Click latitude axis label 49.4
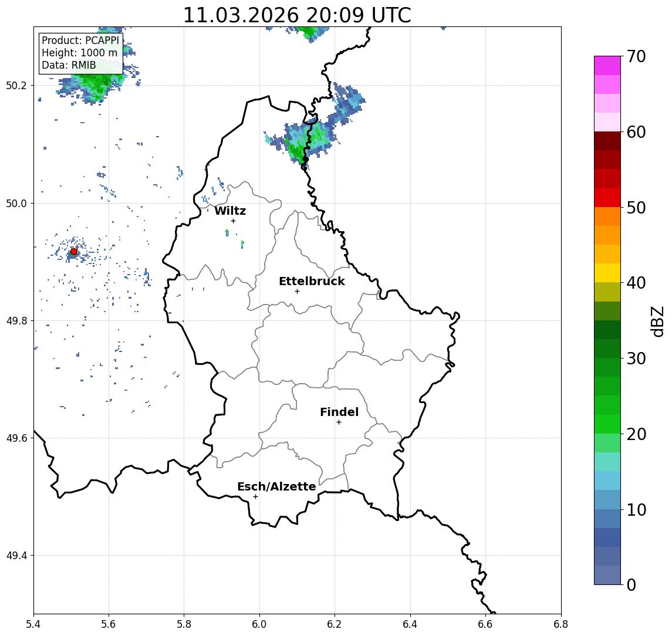 pos(16,556)
